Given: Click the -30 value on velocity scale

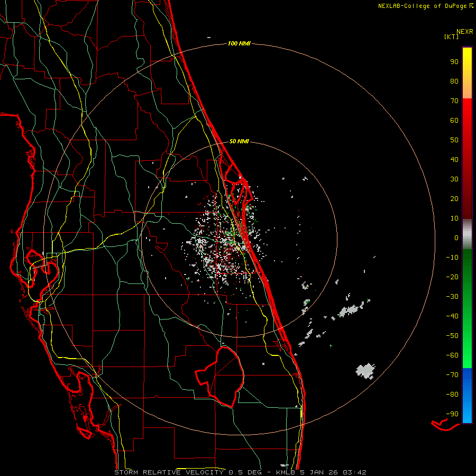Looking at the screenshot, I should click(452, 297).
